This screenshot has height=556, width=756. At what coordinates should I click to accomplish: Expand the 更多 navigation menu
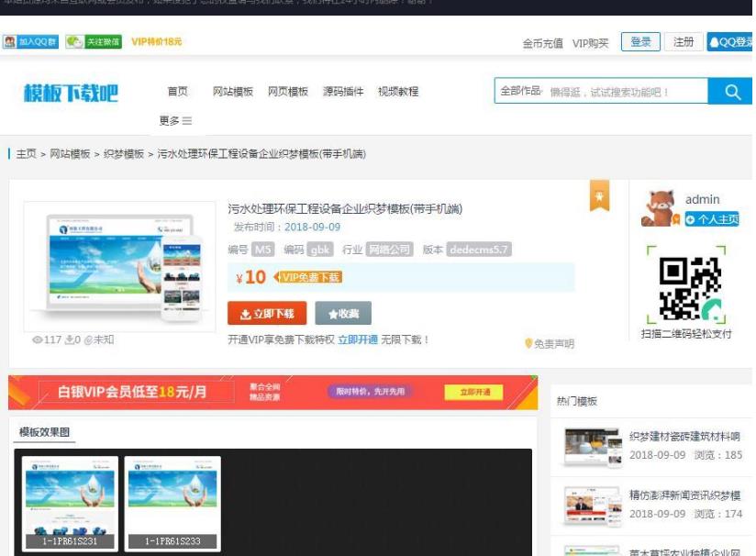[175, 120]
